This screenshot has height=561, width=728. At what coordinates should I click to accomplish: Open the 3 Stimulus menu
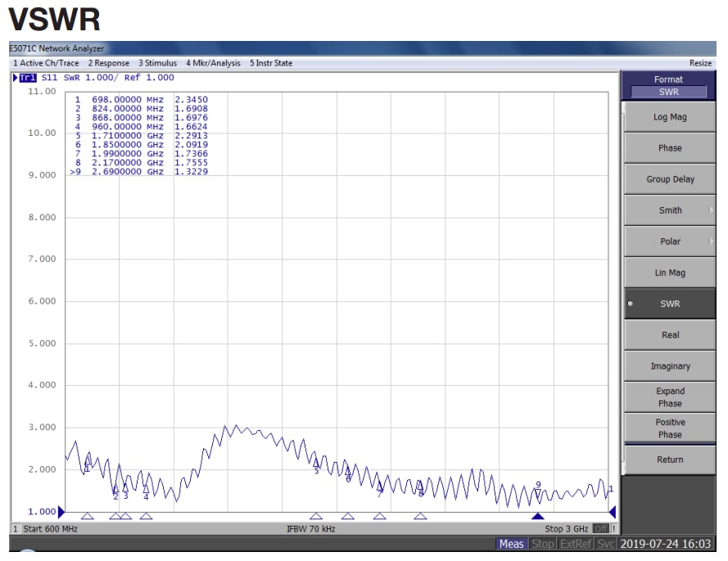pyautogui.click(x=157, y=63)
